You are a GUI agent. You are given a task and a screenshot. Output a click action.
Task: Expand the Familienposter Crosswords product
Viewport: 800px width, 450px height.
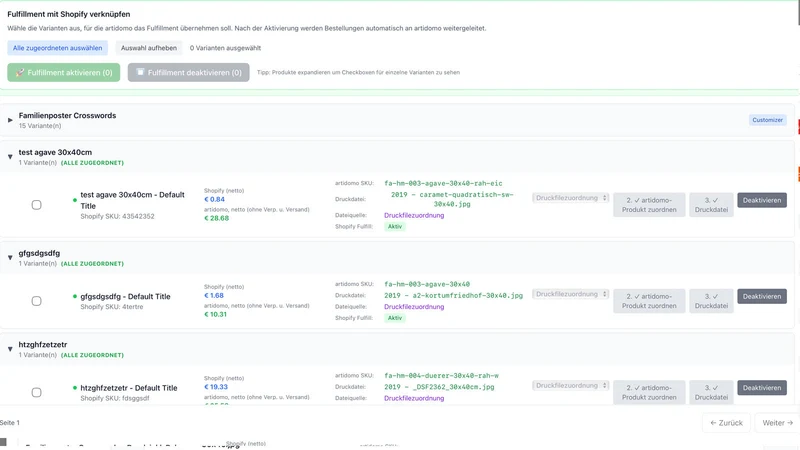pos(10,120)
